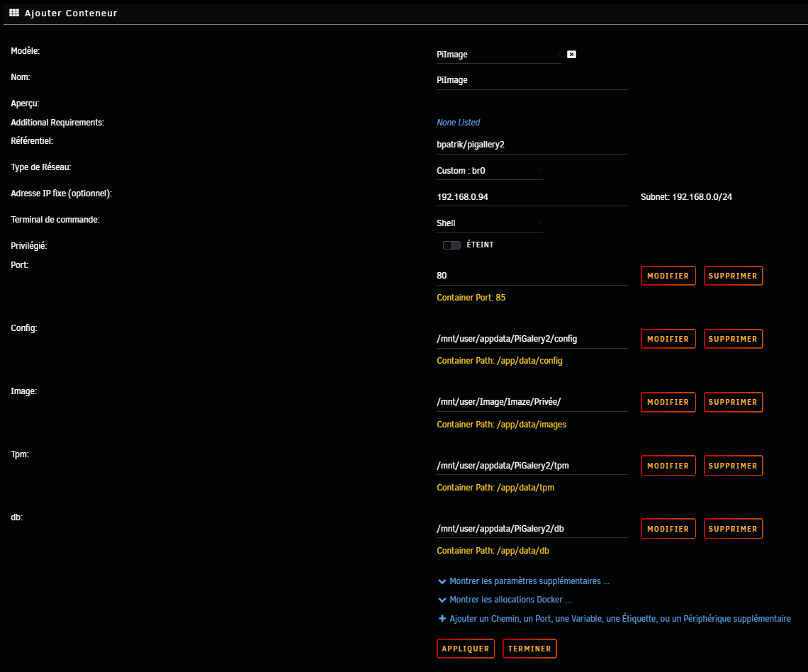Click SUPPRIMER for the db mapping
The height and width of the screenshot is (672, 808).
tap(733, 528)
